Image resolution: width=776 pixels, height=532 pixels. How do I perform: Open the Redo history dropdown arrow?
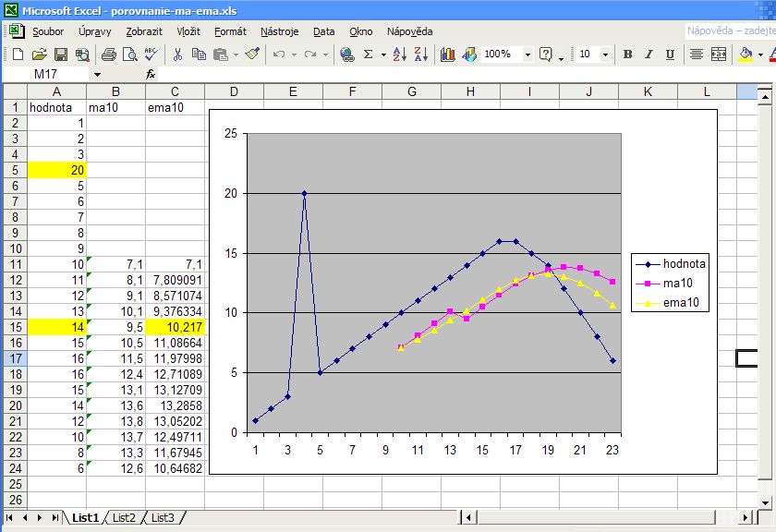coord(325,54)
